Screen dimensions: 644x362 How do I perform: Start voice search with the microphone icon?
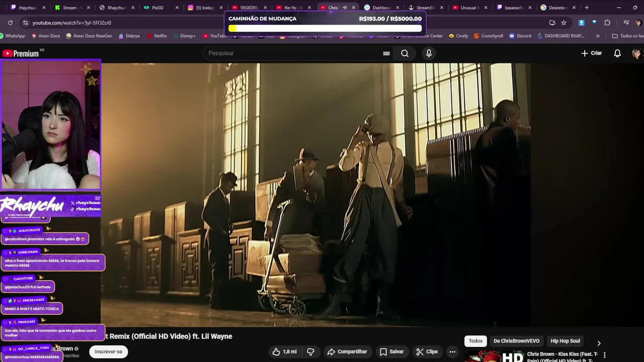click(x=429, y=53)
